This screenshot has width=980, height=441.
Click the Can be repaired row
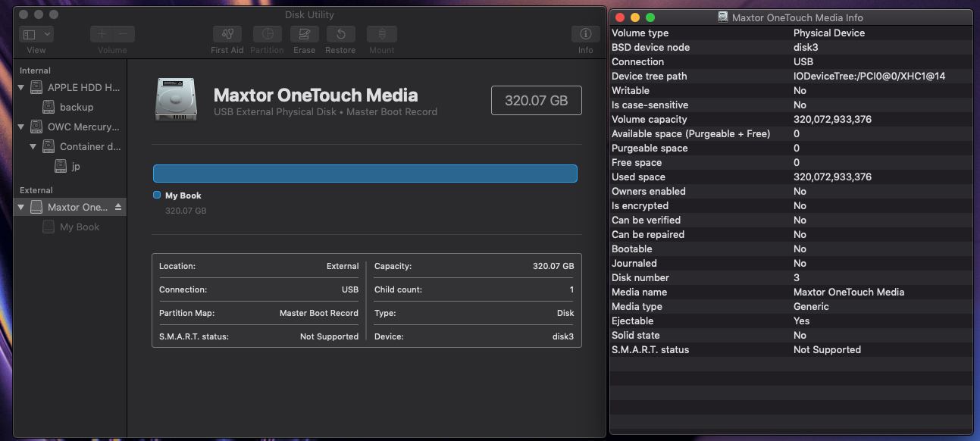(791, 234)
